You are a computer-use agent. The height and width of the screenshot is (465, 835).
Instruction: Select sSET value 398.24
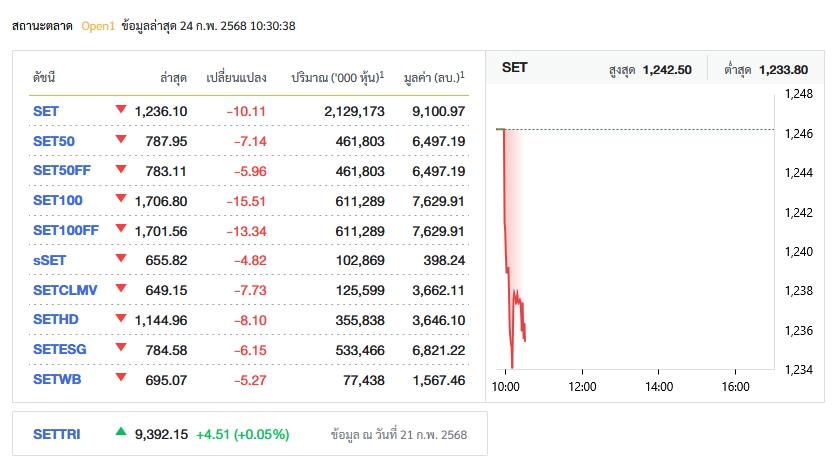[444, 260]
